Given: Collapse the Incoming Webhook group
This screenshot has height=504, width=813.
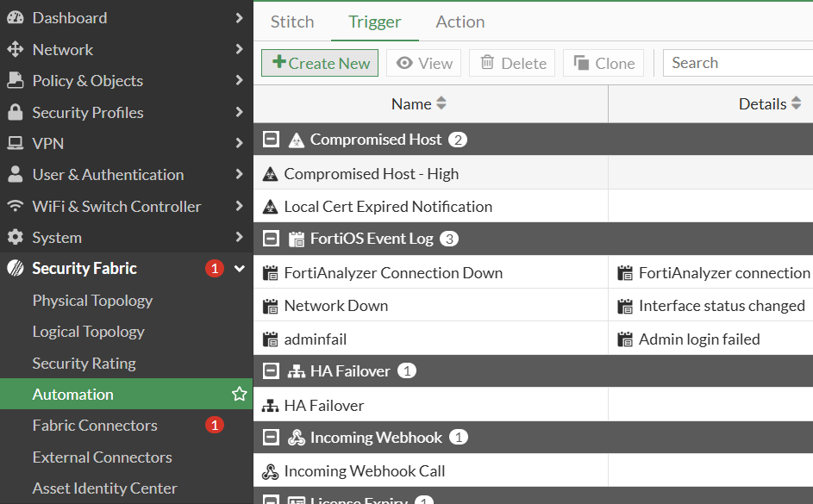Looking at the screenshot, I should click(271, 437).
